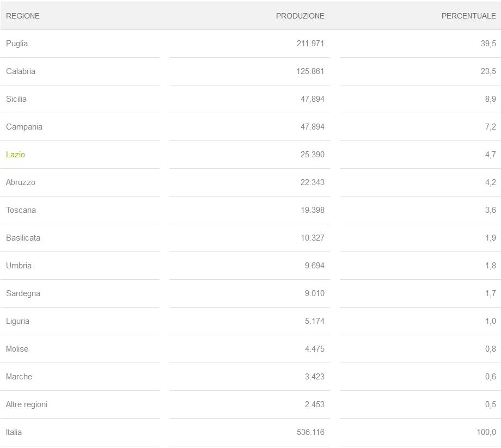
Task: Click the PERCENTUALE column header
Action: click(468, 16)
